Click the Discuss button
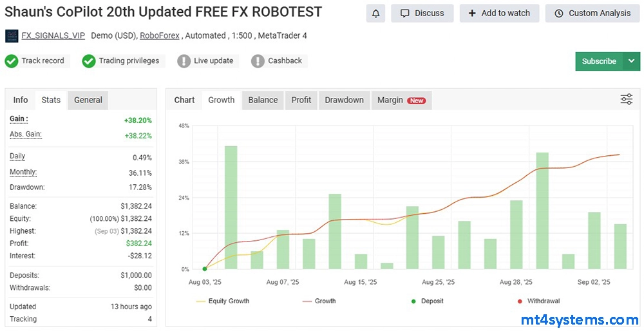 click(422, 14)
